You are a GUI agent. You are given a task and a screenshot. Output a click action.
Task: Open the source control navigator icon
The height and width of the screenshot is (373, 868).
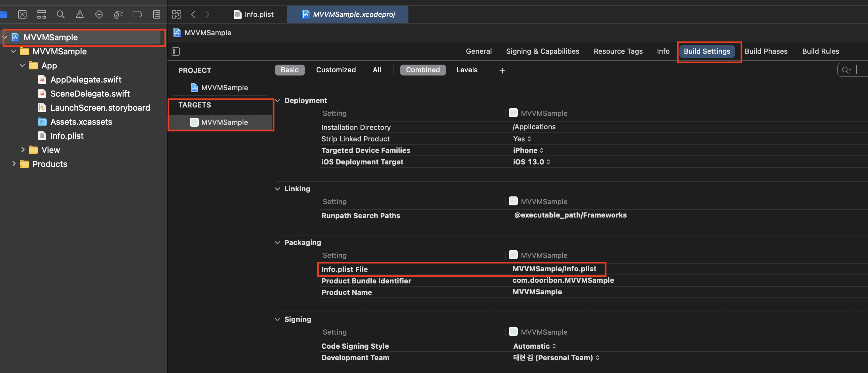click(22, 14)
